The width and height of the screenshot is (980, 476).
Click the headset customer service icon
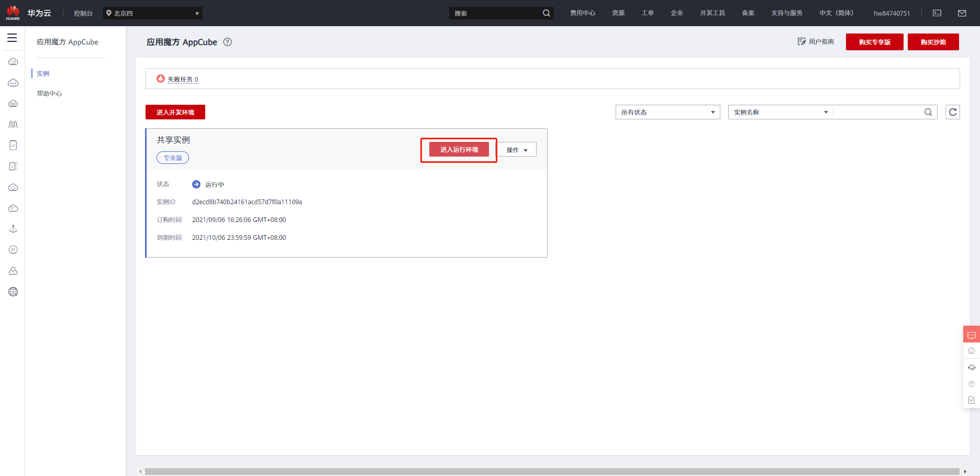972,368
